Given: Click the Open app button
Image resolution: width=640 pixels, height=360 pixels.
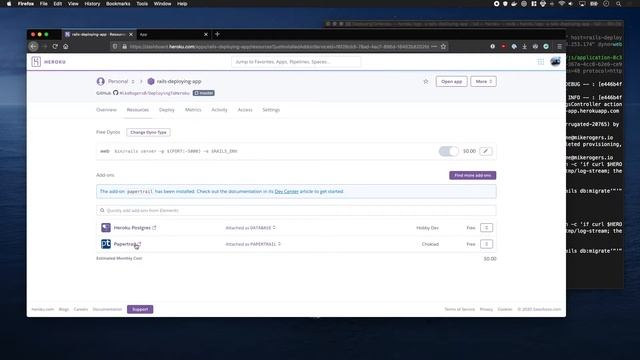Looking at the screenshot, I should [451, 82].
